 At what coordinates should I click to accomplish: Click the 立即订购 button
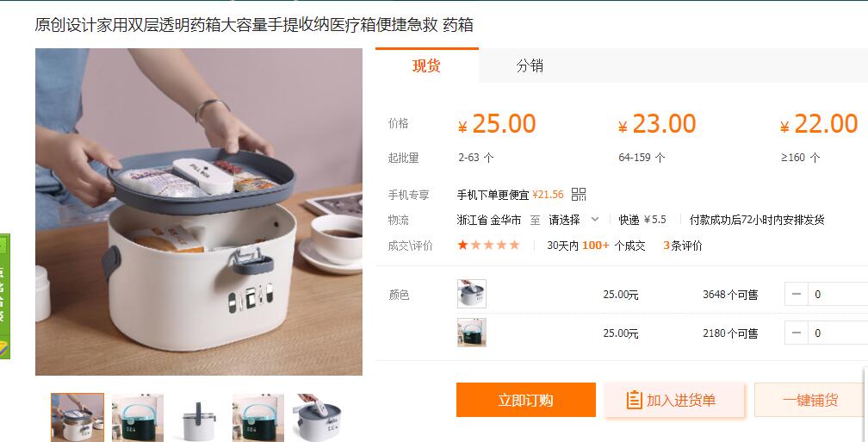pos(526,400)
